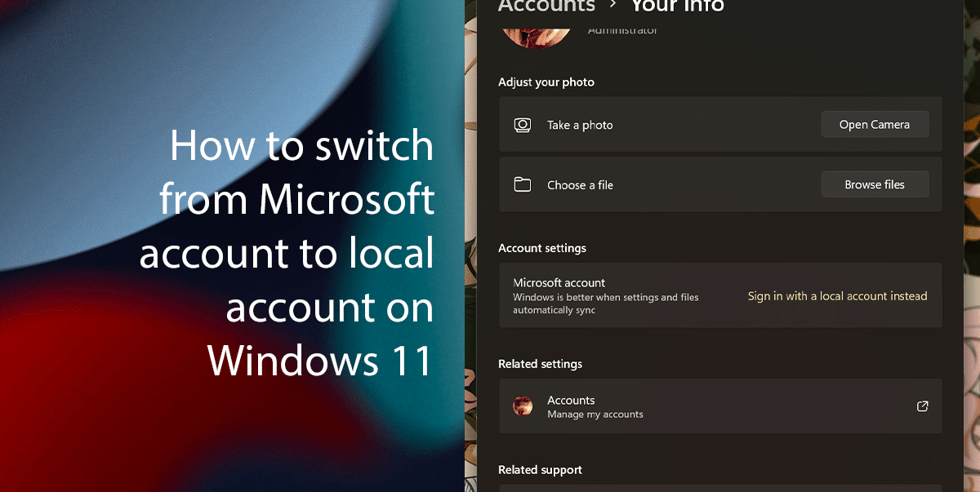Click the folder icon beside Choose a file

point(523,184)
